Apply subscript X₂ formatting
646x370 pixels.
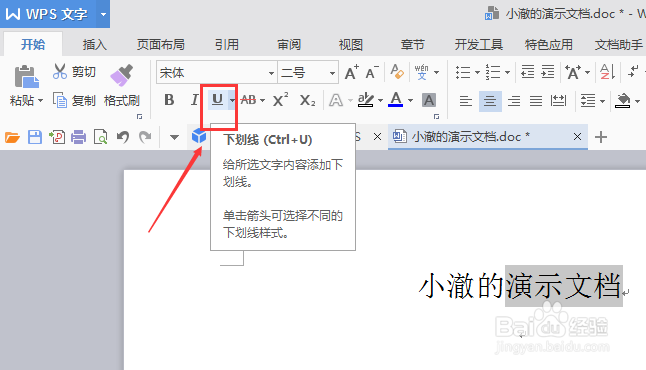point(307,100)
